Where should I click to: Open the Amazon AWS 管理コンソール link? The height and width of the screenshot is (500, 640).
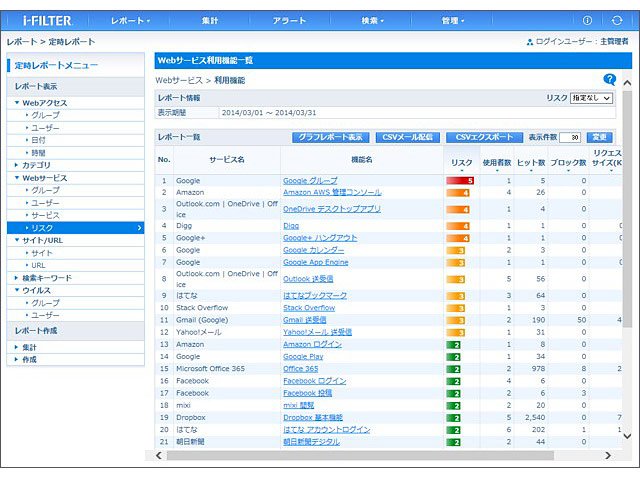pyautogui.click(x=332, y=192)
